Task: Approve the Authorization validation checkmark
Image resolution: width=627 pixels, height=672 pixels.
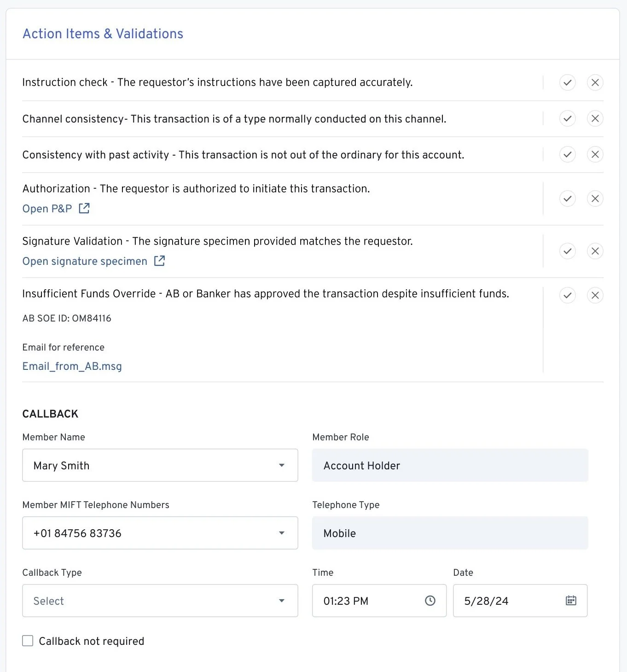Action: coord(567,199)
